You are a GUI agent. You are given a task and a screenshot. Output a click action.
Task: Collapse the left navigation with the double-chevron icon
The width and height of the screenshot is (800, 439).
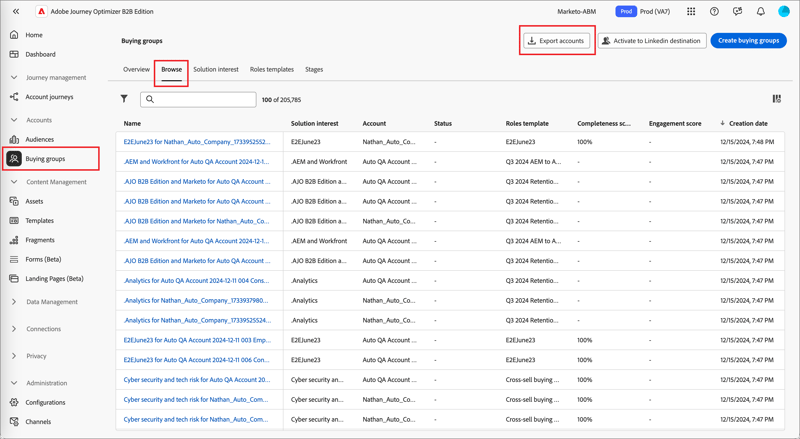pyautogui.click(x=16, y=11)
